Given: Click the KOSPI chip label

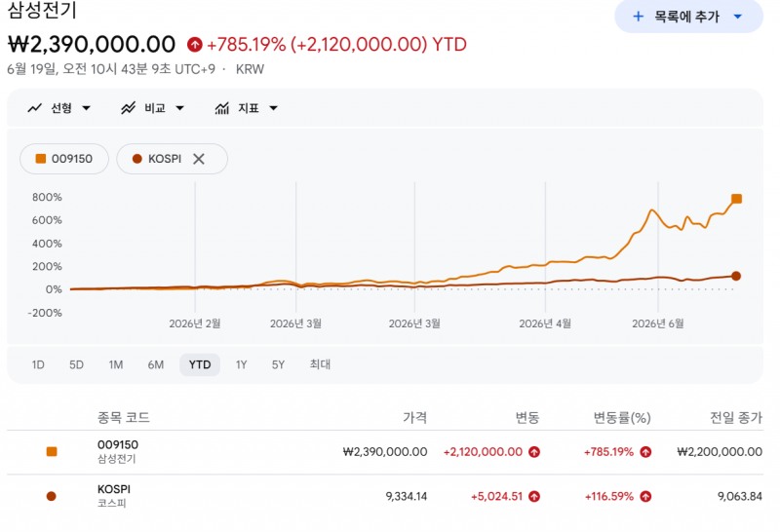Looking at the screenshot, I should tap(165, 159).
